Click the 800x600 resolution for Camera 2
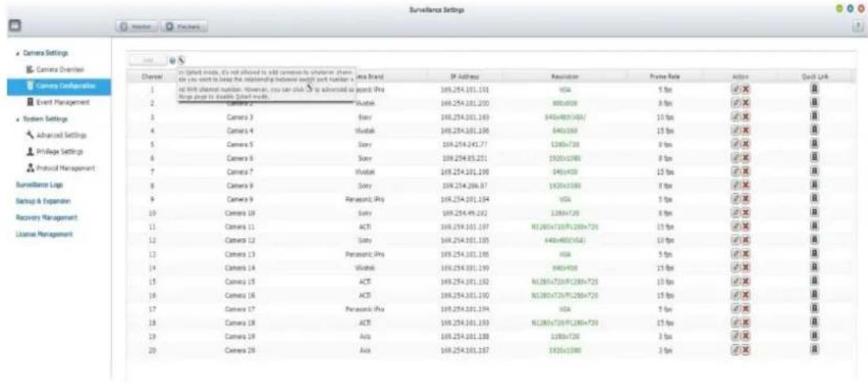This screenshot has width=868, height=383. 565,102
